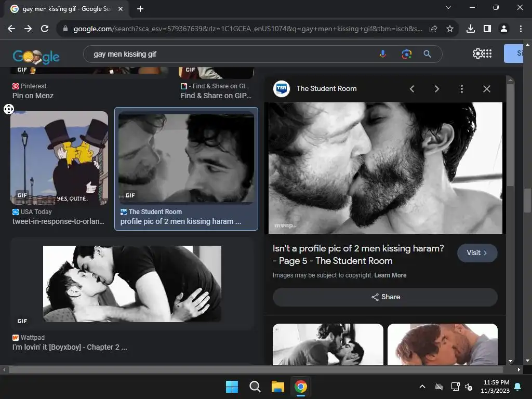Click the Share button in preview

coord(385,297)
